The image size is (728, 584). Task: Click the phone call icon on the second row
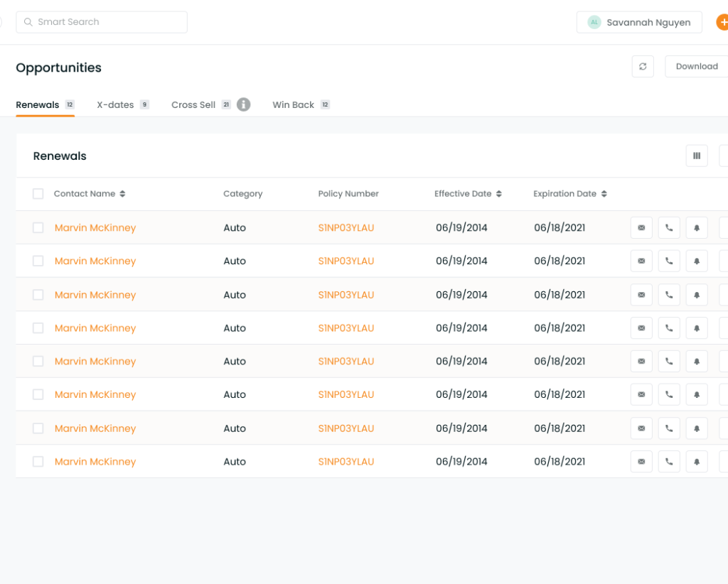coord(669,261)
